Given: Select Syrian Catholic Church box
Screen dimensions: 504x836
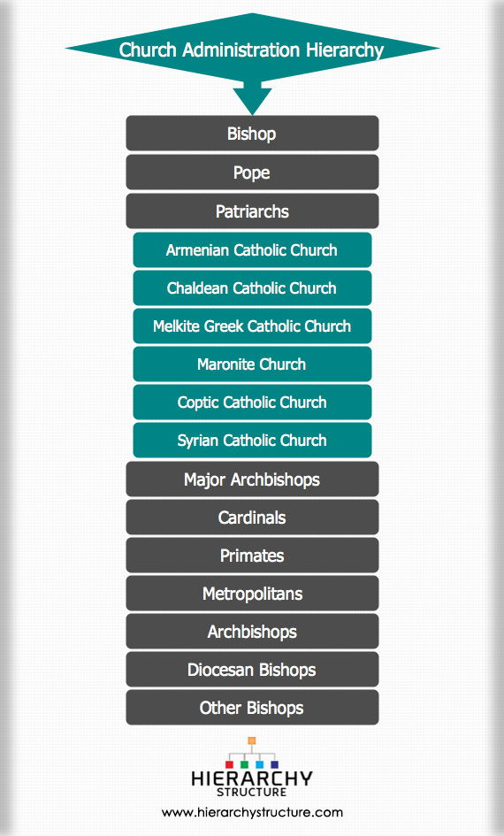Looking at the screenshot, I should coord(252,441).
